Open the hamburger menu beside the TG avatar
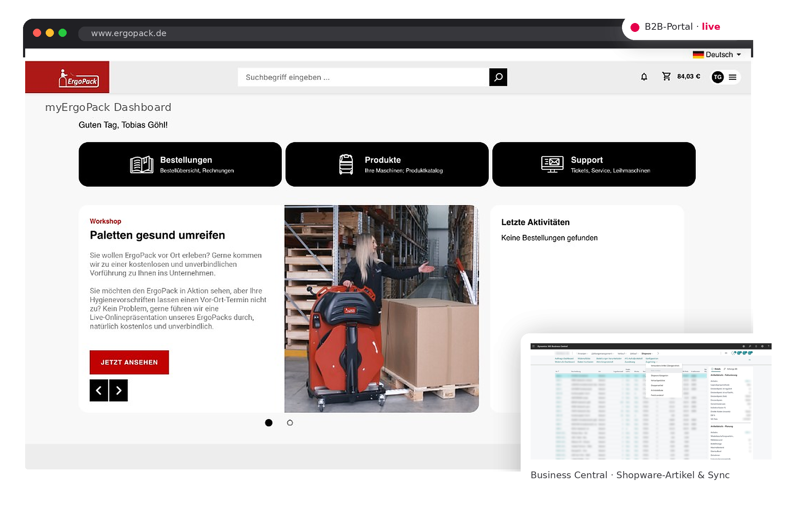The height and width of the screenshot is (514, 812). point(733,77)
